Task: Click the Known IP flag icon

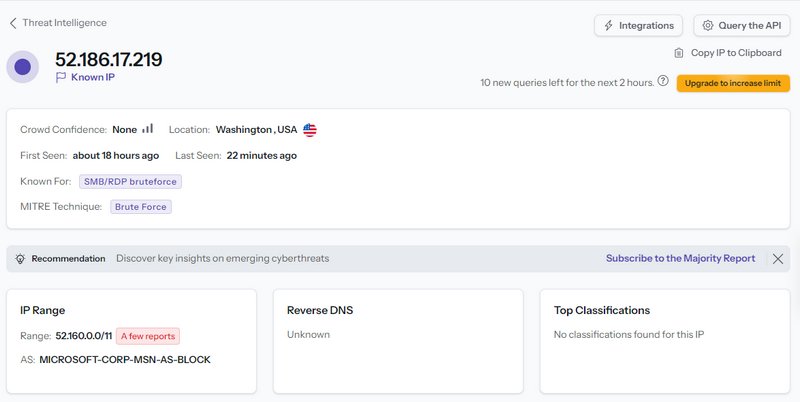Action: pos(61,77)
